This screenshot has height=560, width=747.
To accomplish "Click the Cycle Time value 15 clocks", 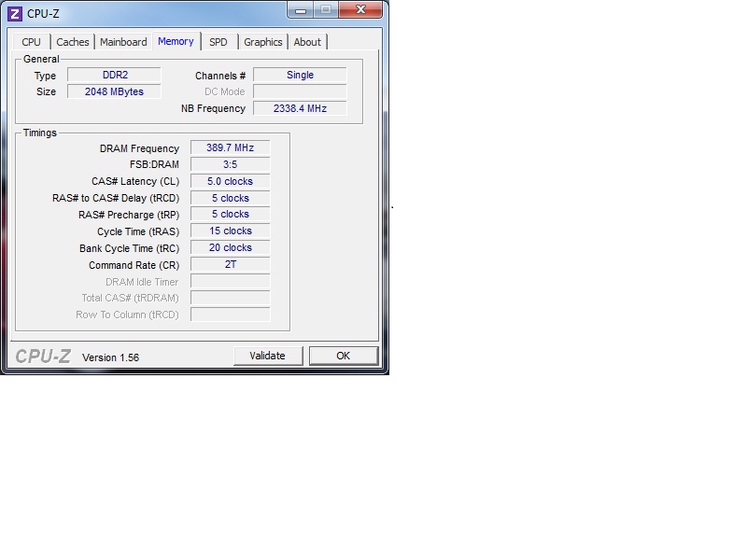I will 230,231.
